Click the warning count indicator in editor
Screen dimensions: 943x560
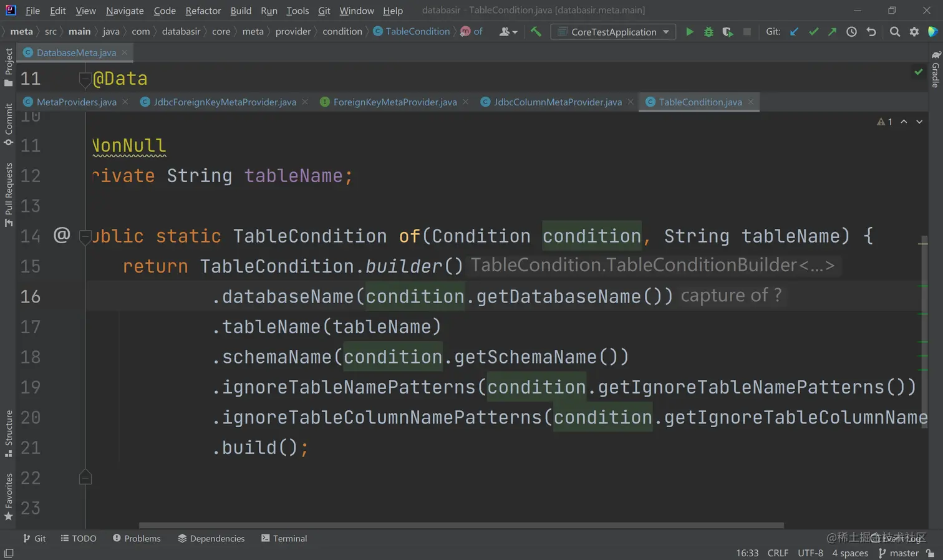[x=884, y=122]
